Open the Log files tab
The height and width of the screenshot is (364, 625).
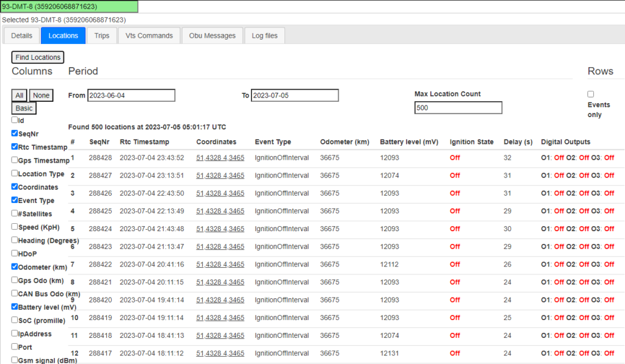click(x=264, y=36)
